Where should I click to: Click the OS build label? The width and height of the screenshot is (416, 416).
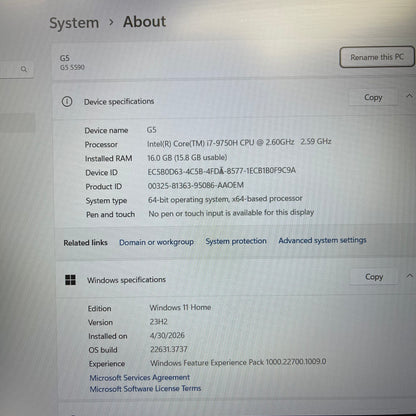pyautogui.click(x=103, y=350)
